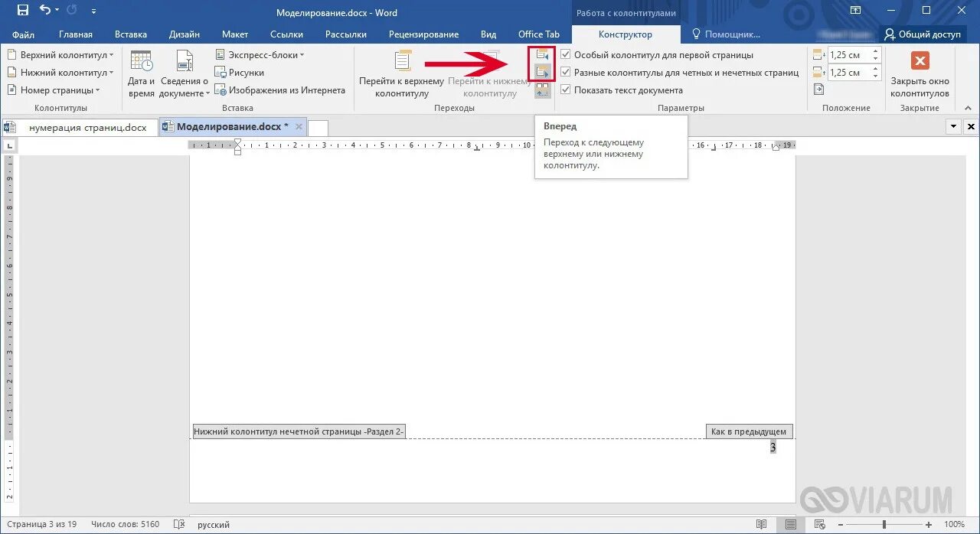Click the Помощник lightbulb search box

click(x=726, y=34)
